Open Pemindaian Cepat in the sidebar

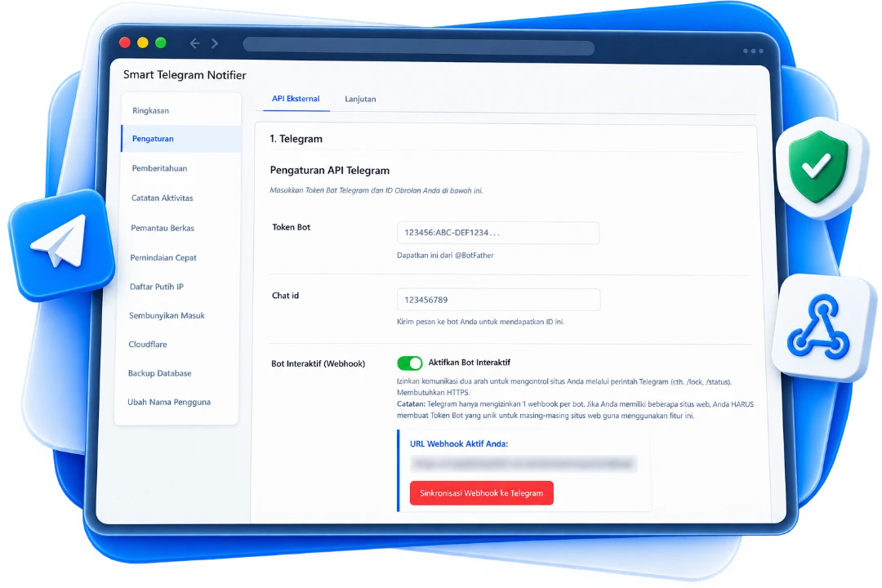coord(178,258)
